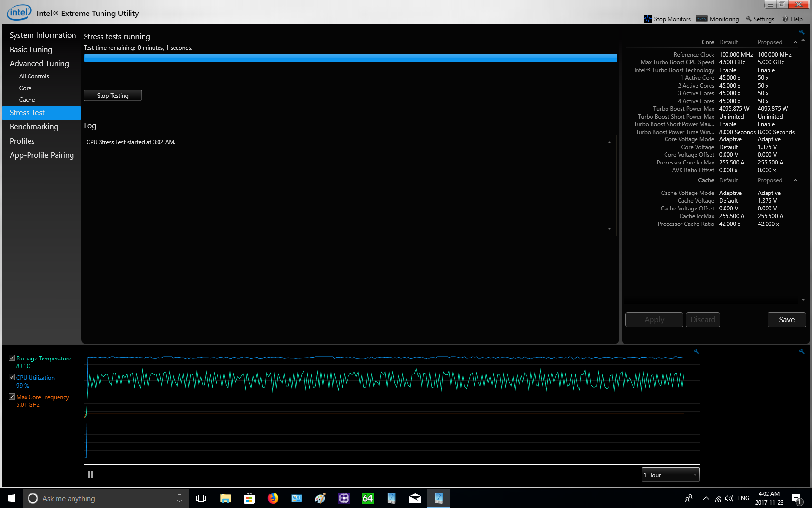Uncheck the Package Temperature checkbox
Viewport: 812px width, 508px height.
click(12, 358)
